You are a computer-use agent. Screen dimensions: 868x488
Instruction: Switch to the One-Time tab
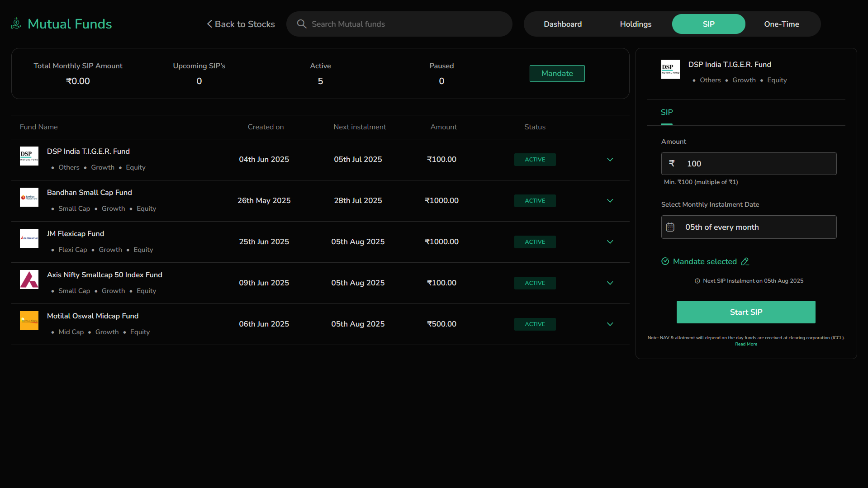(781, 24)
